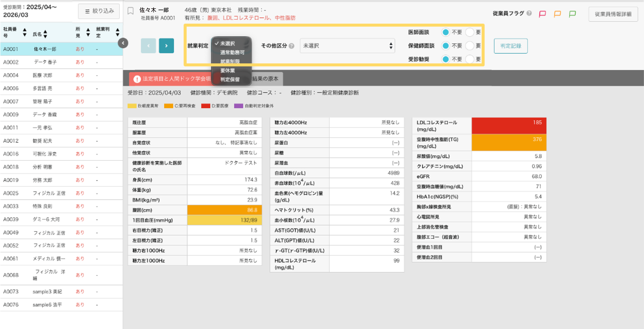Click orange 空腹時中性脂肪 value 376 cell
This screenshot has width=644, height=329.
point(509,143)
